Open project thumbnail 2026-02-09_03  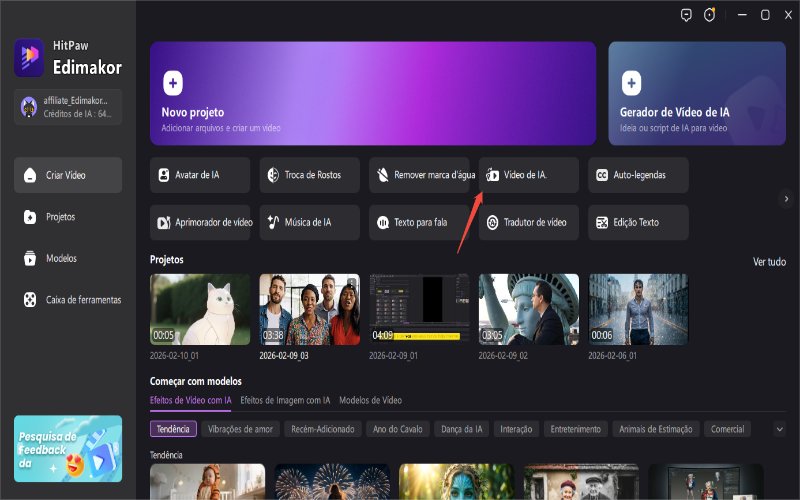(x=310, y=310)
